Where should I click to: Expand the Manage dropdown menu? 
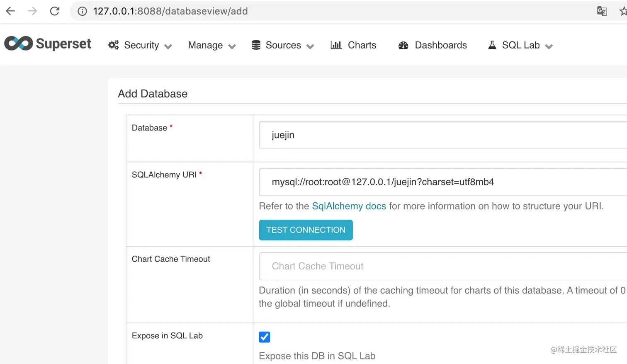(x=211, y=45)
